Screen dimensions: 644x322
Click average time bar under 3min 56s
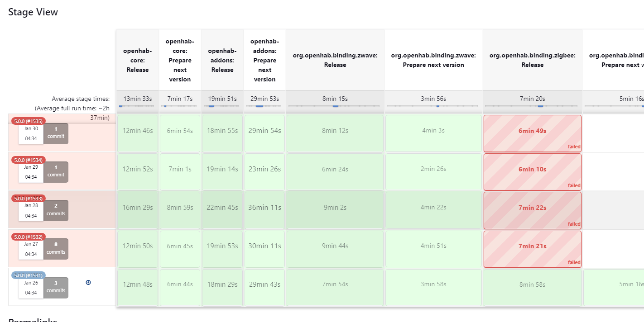[x=433, y=106]
